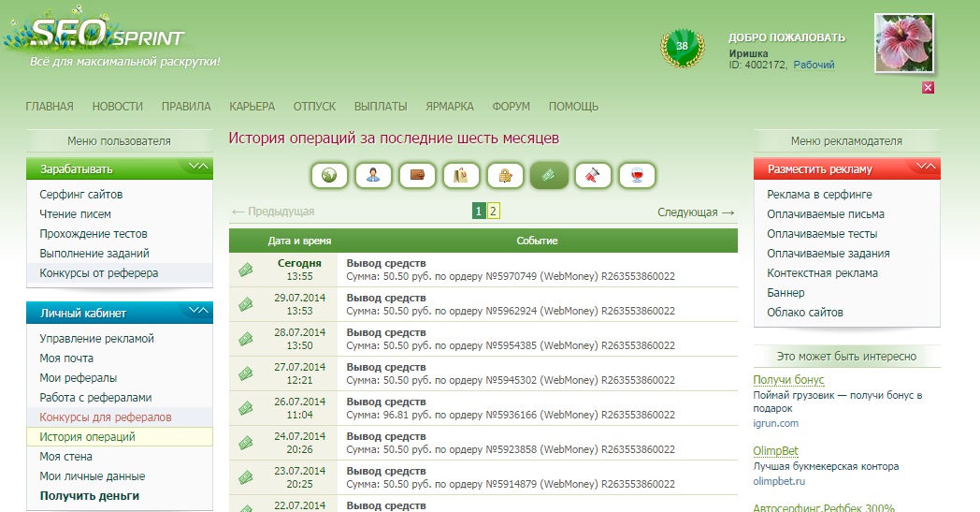The height and width of the screenshot is (512, 980).
Task: Open the ГЛАВНАЯ menu item
Action: 50,107
